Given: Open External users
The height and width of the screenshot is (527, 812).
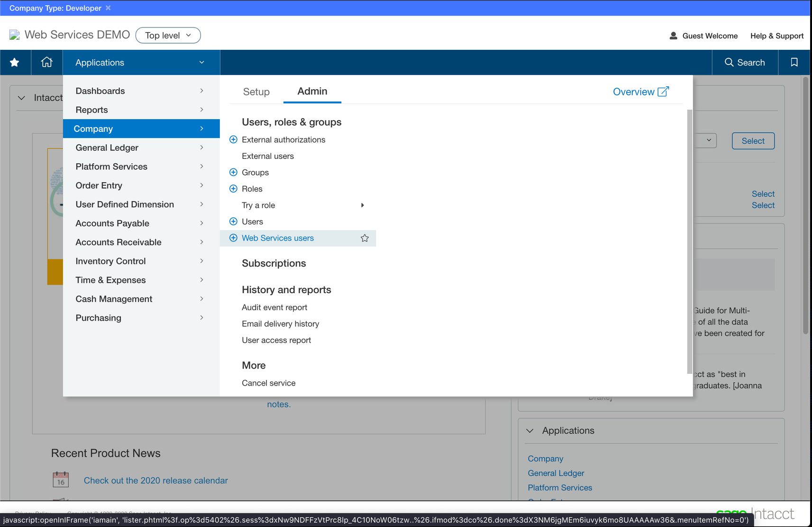Looking at the screenshot, I should 268,156.
